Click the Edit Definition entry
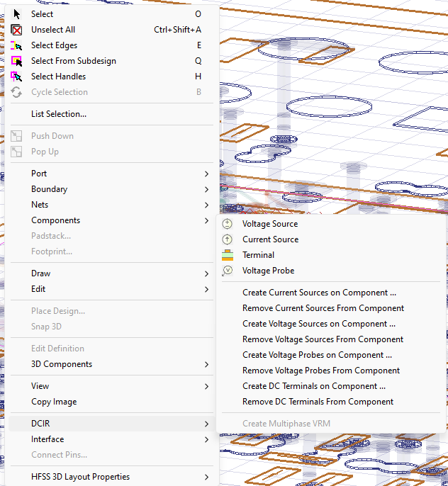This screenshot has height=486, width=448. pos(111,349)
